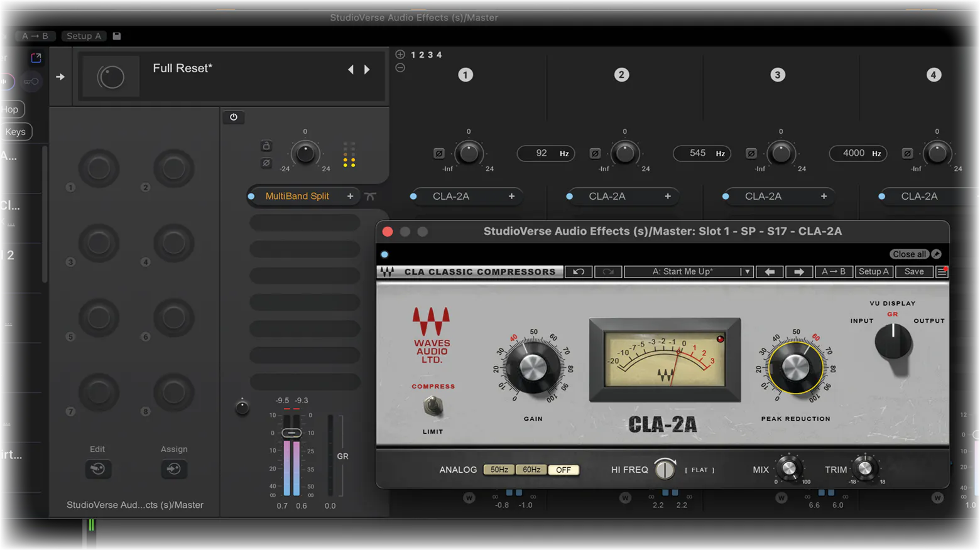Click the 4000 Hz crossover field
The width and height of the screenshot is (980, 550).
tap(858, 153)
